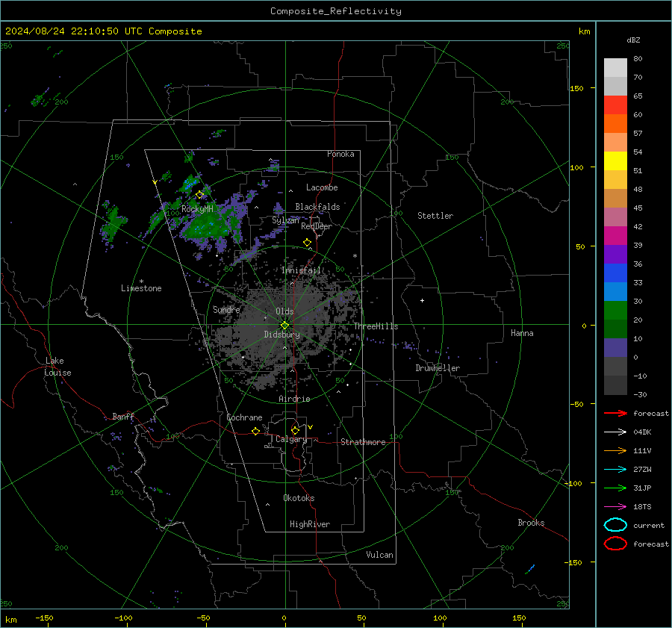Click the Okotoks label
672x628 pixels.
pos(299,498)
